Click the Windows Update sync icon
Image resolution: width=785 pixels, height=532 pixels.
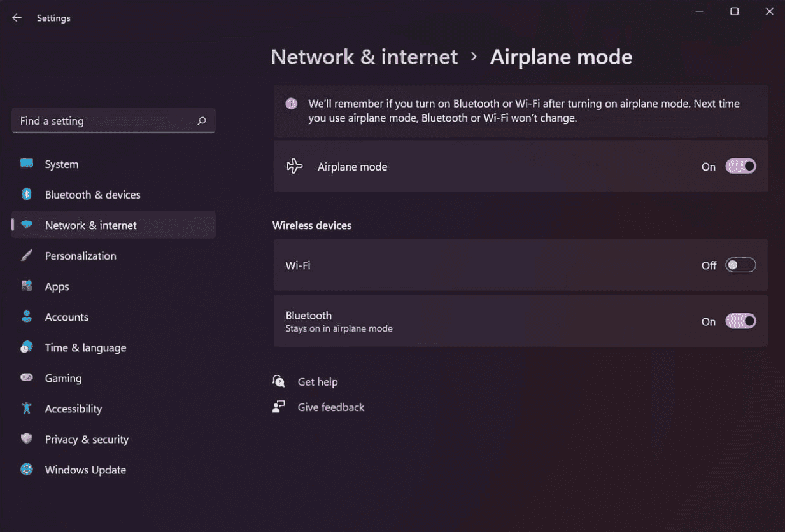(x=27, y=469)
